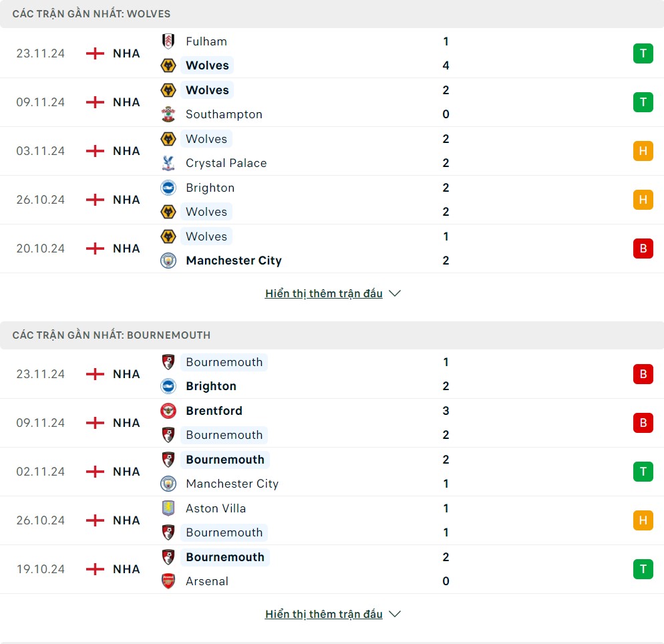Screen dimensions: 664x644
Task: Expand more Wolves matches with the chevron
Action: coord(395,293)
